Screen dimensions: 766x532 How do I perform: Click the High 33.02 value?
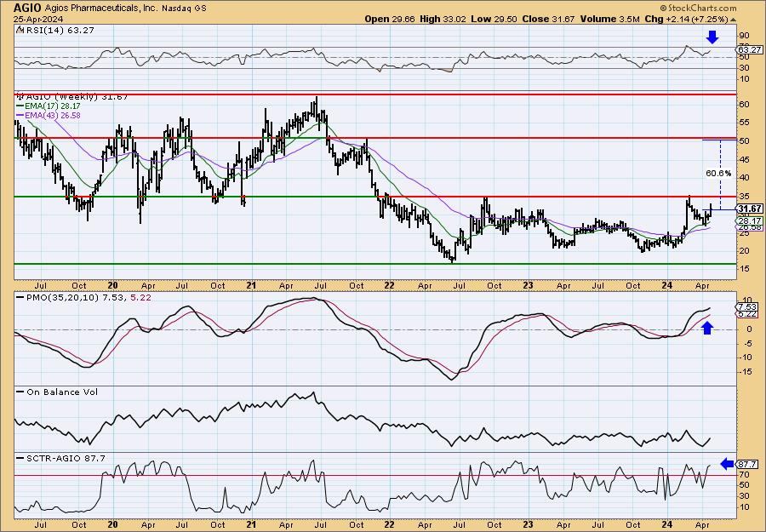pos(443,19)
